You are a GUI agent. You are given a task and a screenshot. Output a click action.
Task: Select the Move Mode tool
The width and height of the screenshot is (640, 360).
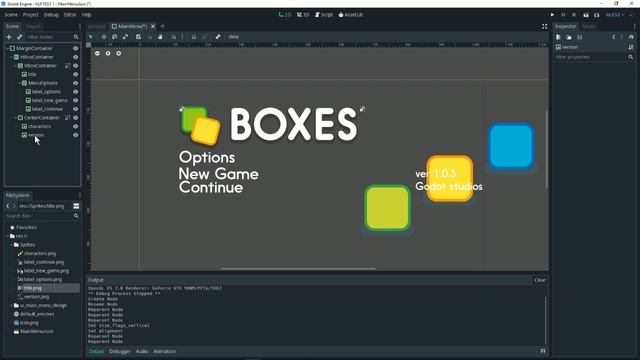104,37
